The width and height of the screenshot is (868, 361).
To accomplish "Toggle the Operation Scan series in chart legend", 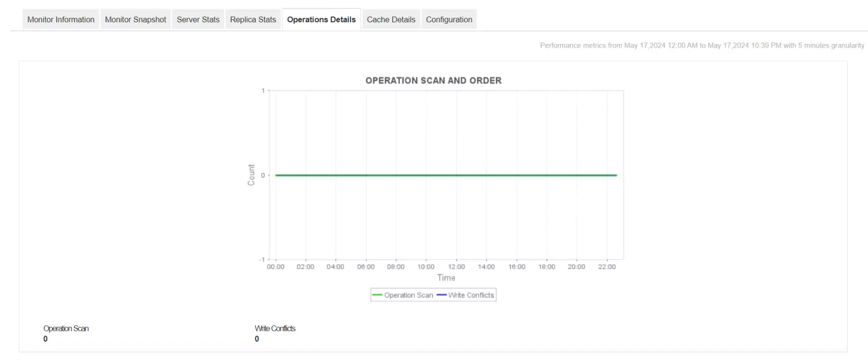I will [x=403, y=295].
